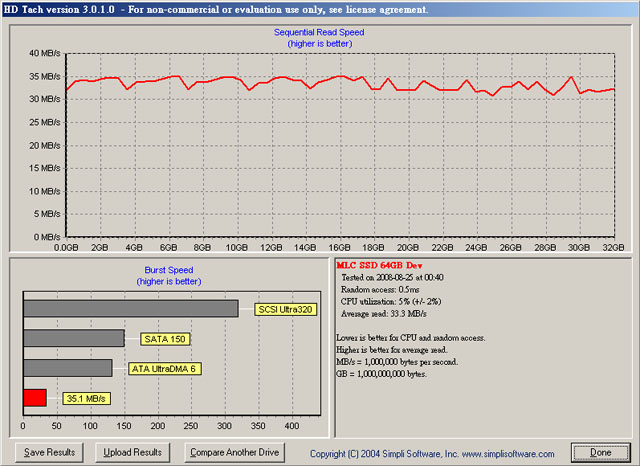The width and height of the screenshot is (640, 466).
Task: Click the red burst speed bar
Action: (35, 398)
